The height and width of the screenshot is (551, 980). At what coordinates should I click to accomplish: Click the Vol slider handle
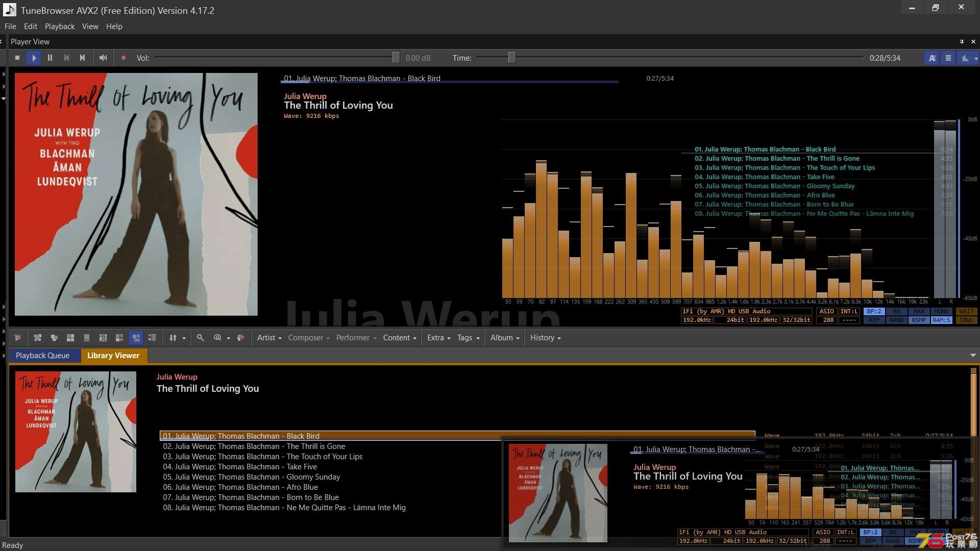click(396, 58)
